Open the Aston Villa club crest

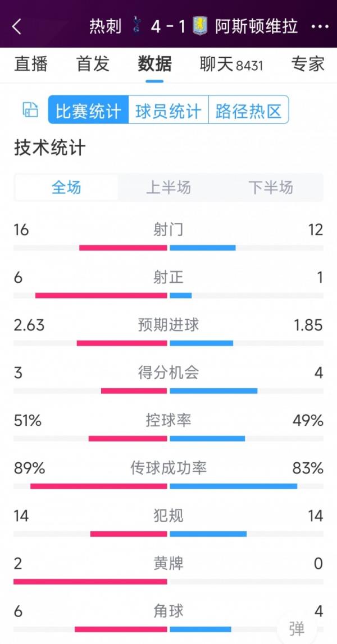199,26
